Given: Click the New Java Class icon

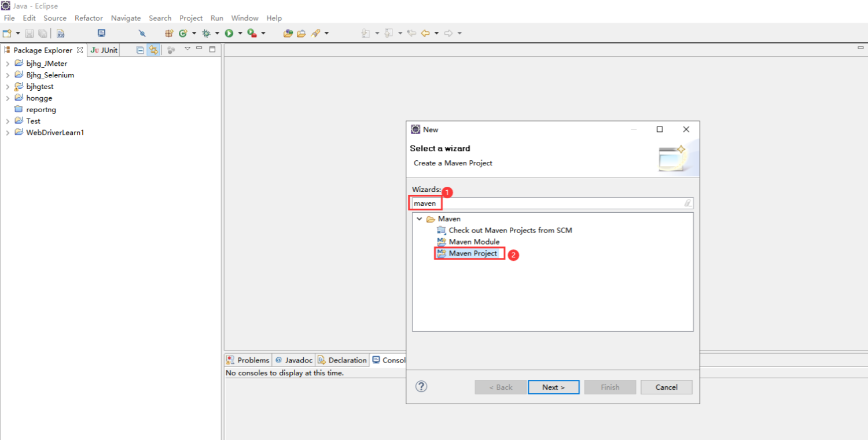Looking at the screenshot, I should pyautogui.click(x=183, y=33).
